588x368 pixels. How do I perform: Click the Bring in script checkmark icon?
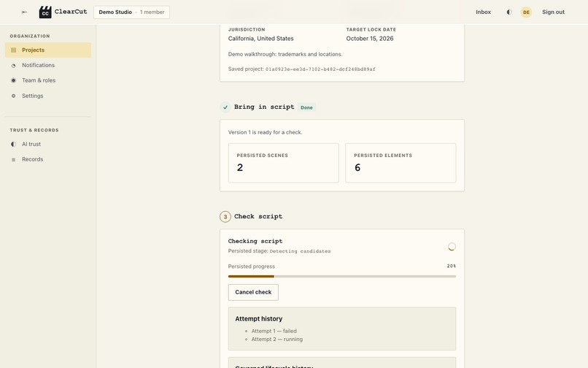click(x=225, y=107)
